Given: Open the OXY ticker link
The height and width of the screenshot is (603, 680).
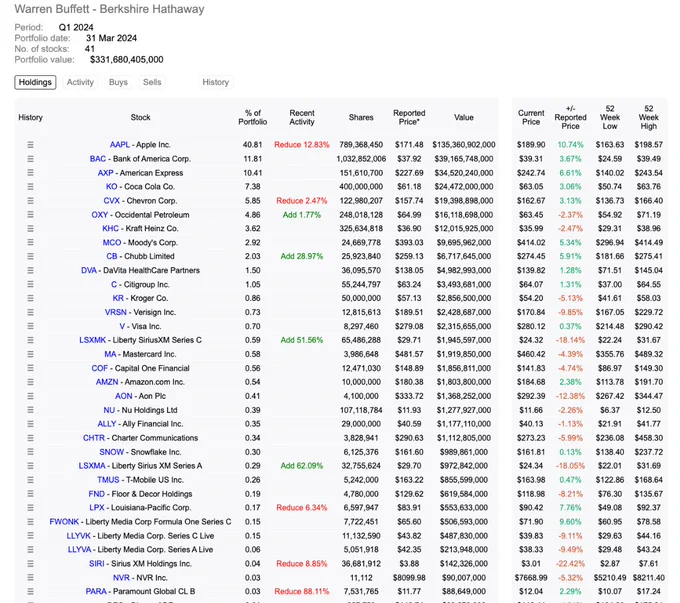Looking at the screenshot, I should [x=100, y=215].
